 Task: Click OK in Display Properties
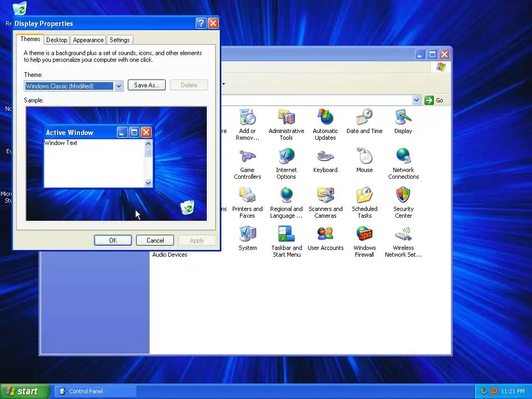113,240
